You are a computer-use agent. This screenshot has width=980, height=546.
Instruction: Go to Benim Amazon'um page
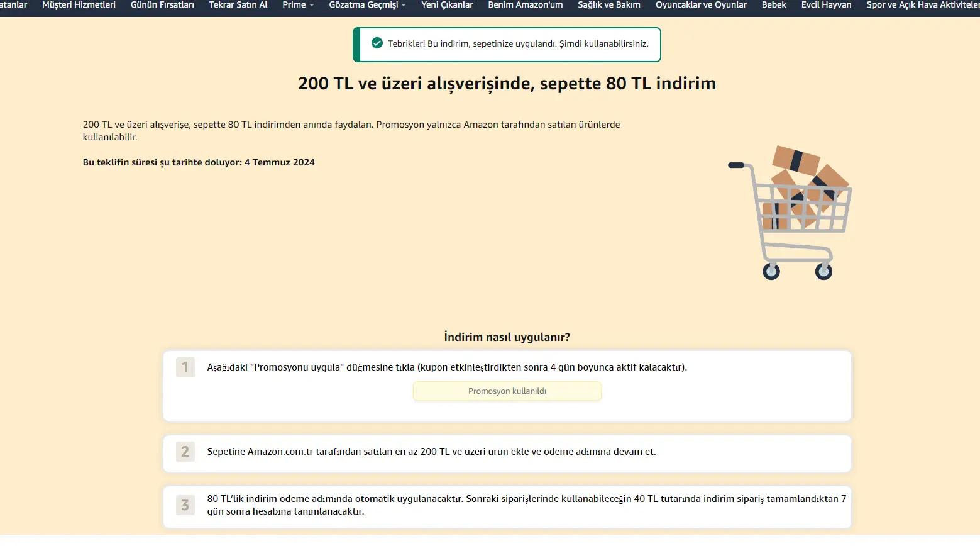pos(526,5)
